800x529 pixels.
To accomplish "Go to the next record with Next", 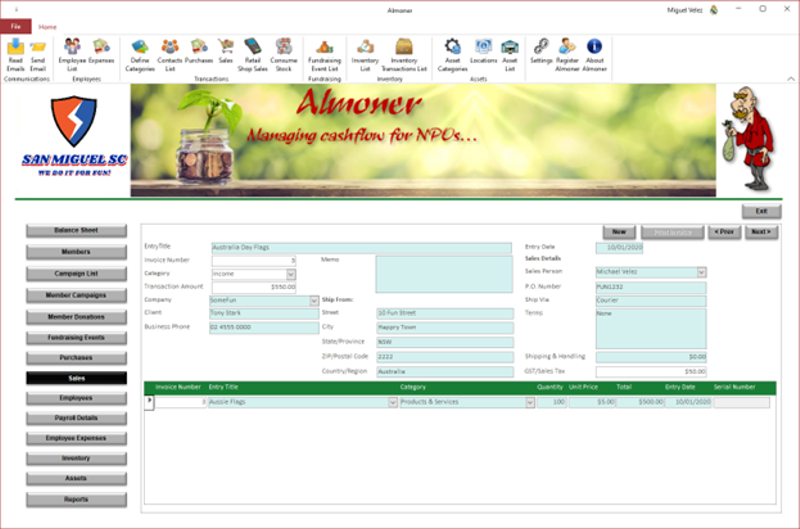I will pos(761,232).
